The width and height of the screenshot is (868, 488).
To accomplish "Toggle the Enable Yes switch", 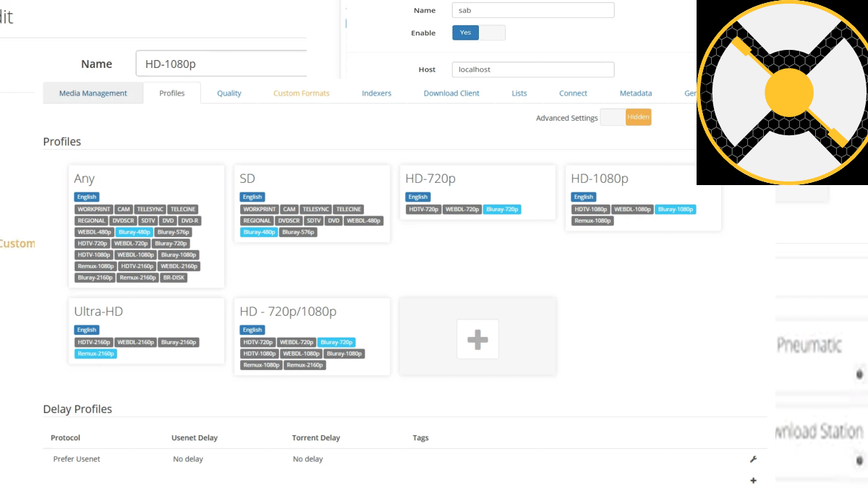I will tap(478, 33).
